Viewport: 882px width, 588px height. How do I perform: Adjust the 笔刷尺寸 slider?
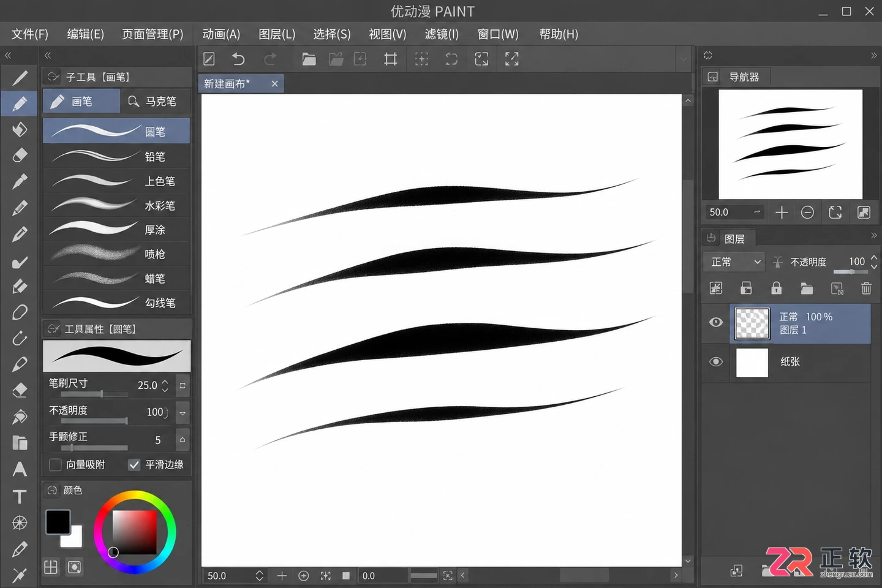[x=94, y=394]
